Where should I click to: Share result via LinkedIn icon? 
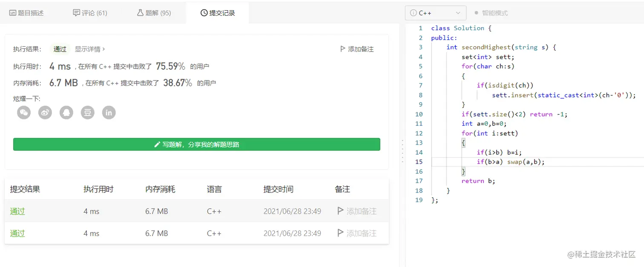pyautogui.click(x=109, y=113)
